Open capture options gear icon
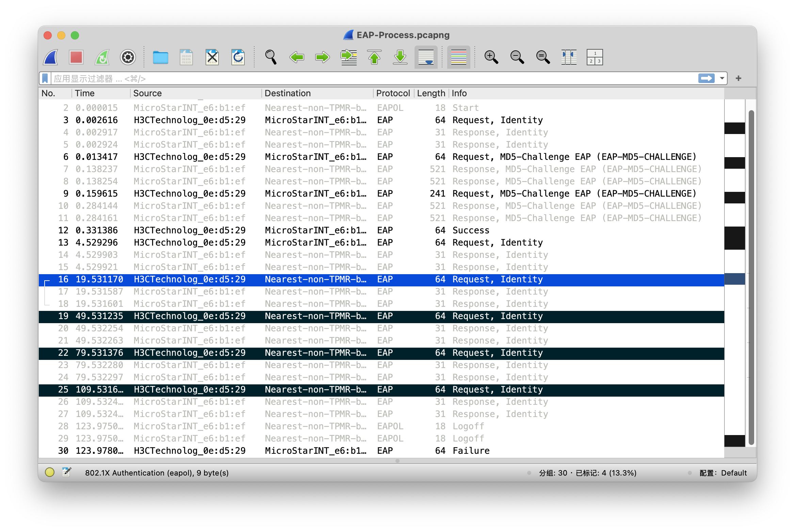The height and width of the screenshot is (532, 795). click(128, 57)
